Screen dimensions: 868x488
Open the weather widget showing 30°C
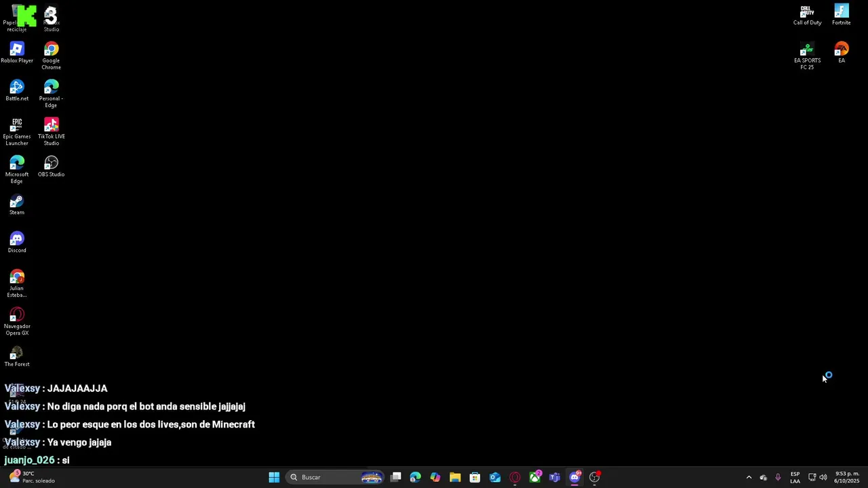click(33, 477)
